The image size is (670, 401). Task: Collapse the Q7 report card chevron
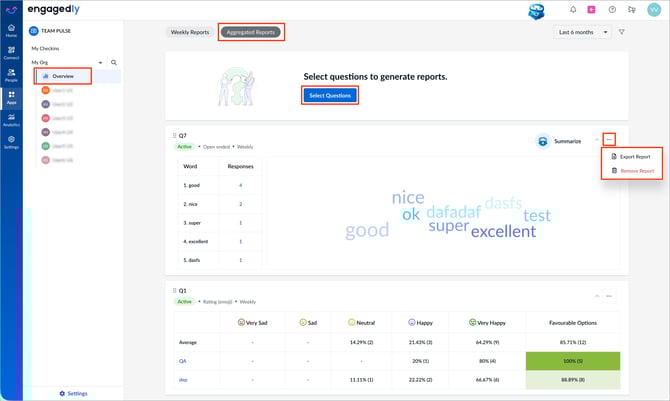[x=597, y=140]
